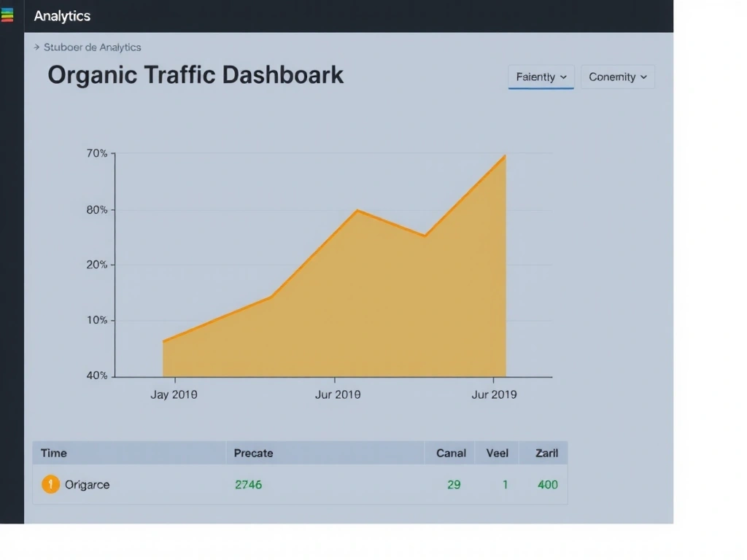Click the dip point on the traffic line
The image size is (747, 560).
point(425,235)
